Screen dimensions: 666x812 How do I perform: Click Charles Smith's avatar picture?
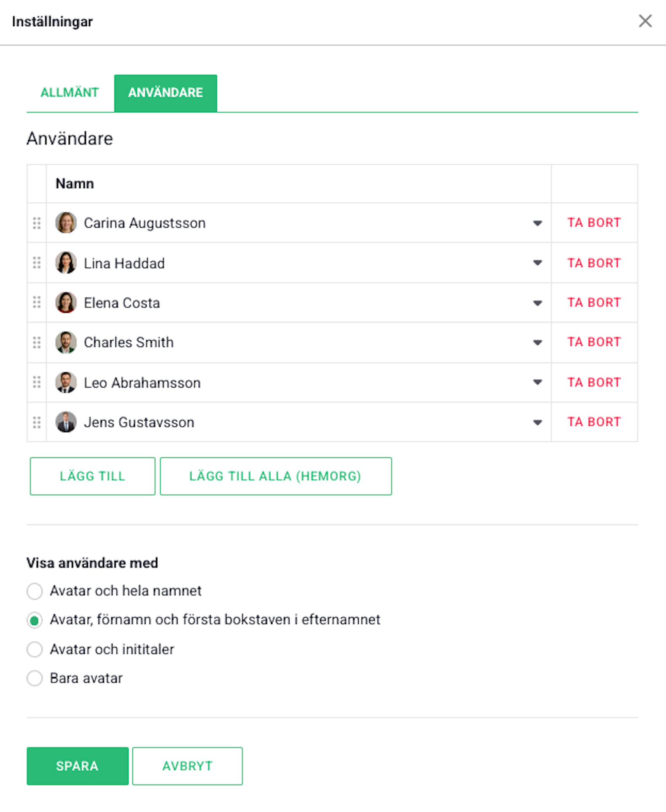coord(66,342)
